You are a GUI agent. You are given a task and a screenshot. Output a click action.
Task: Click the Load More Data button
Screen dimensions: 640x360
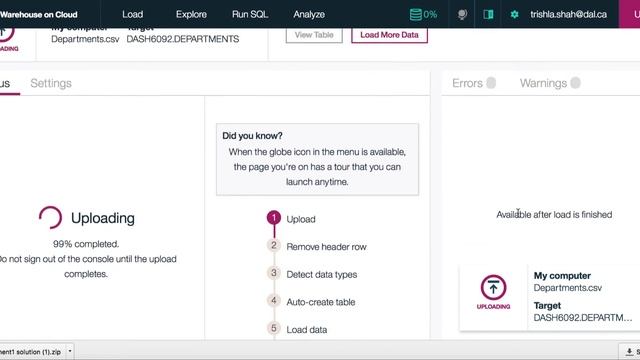tap(389, 35)
